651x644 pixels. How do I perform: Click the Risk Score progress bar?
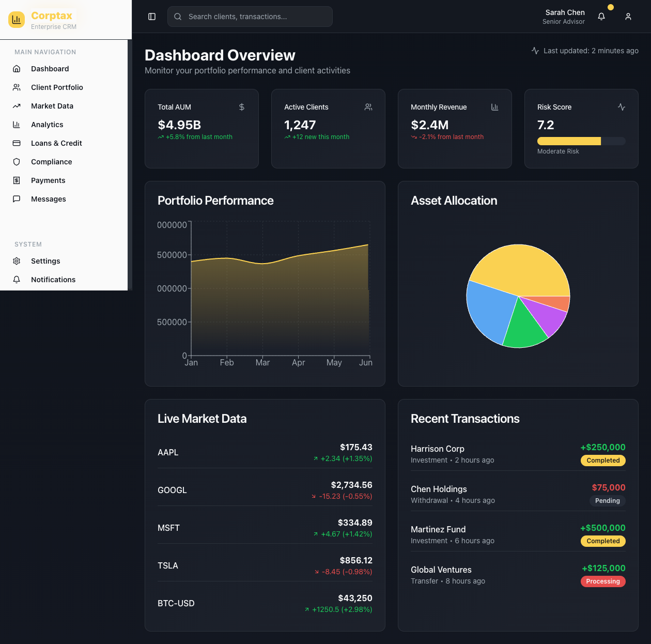click(581, 141)
